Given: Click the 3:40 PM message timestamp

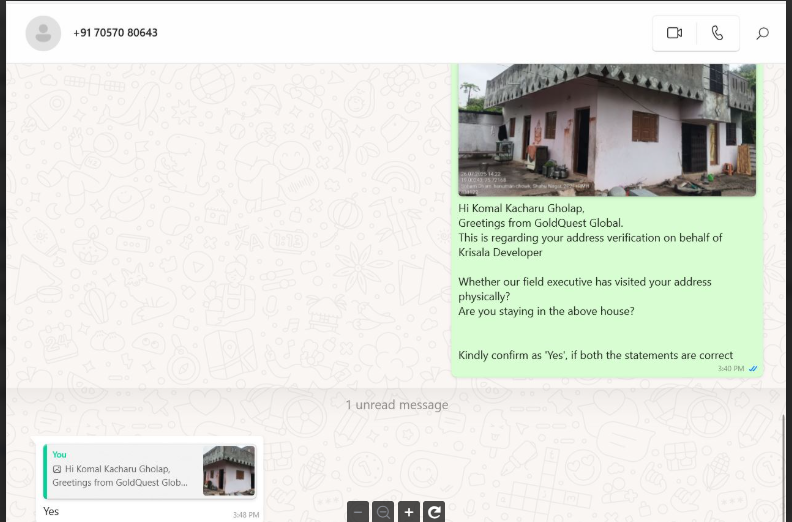Looking at the screenshot, I should (730, 369).
